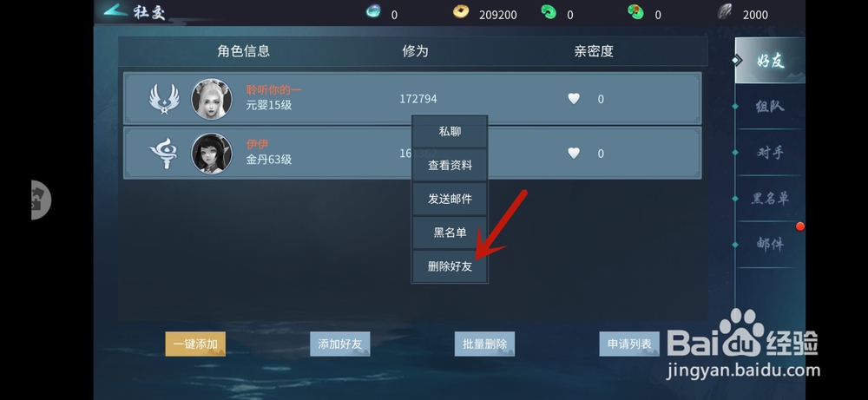Open avatar of friend 伊伊
Screen dimensions: 868x400
[212, 154]
